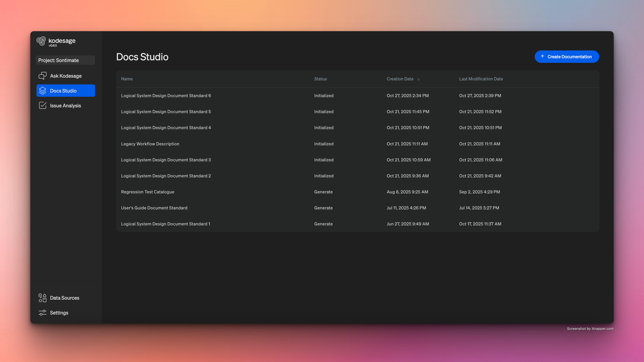This screenshot has width=644, height=362.
Task: Click Generate status of Standard 1 row
Action: [x=323, y=224]
